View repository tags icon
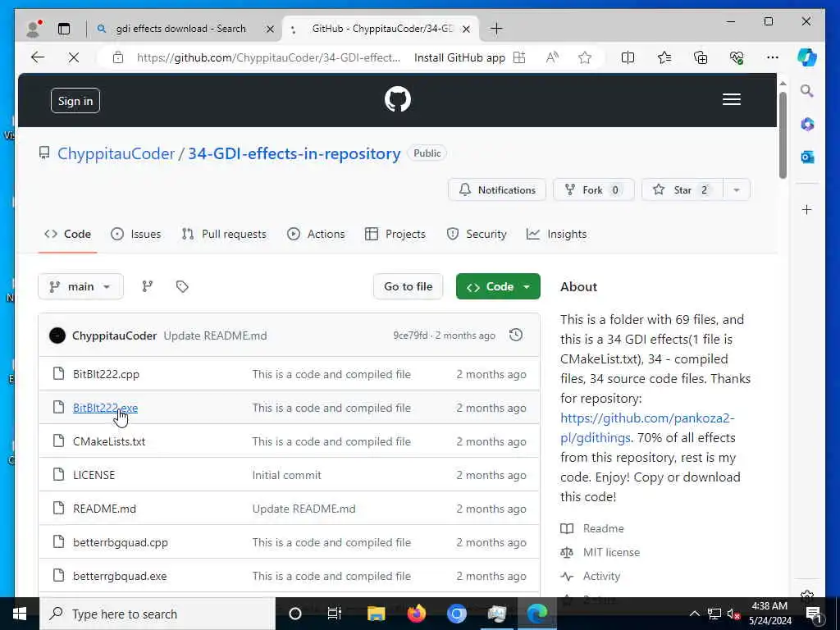840x630 pixels. tap(182, 286)
